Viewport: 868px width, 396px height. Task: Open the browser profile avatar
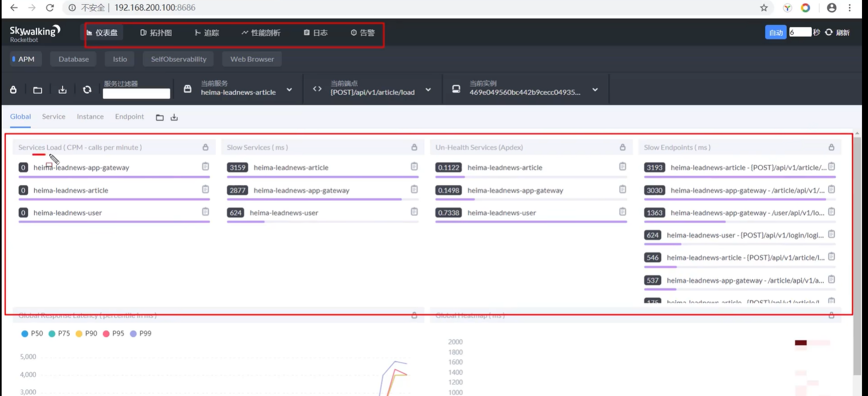pos(831,8)
